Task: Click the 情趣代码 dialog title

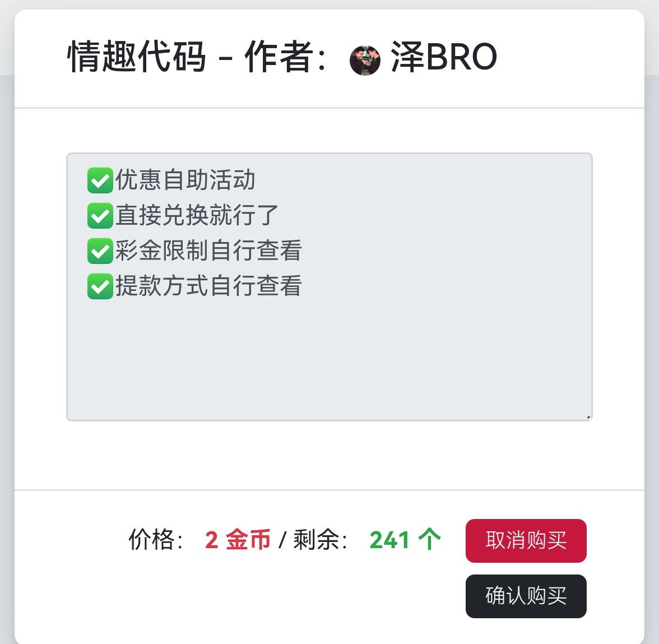Action: (137, 57)
